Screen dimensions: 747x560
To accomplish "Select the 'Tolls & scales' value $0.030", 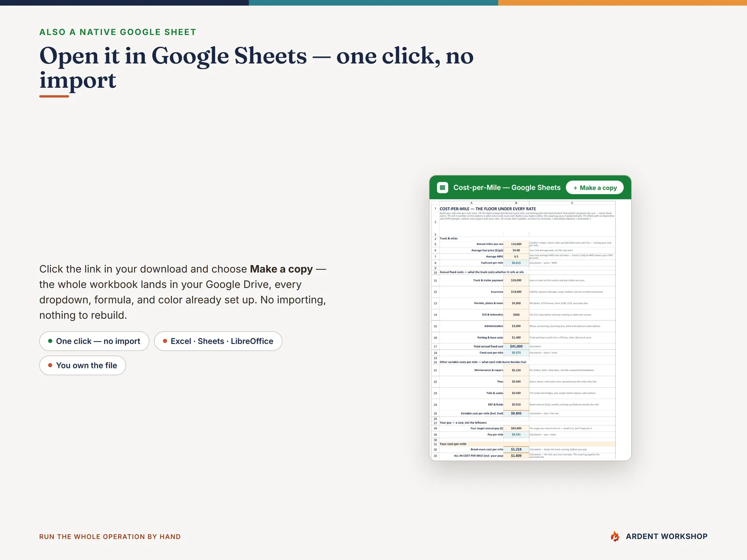I will point(516,393).
